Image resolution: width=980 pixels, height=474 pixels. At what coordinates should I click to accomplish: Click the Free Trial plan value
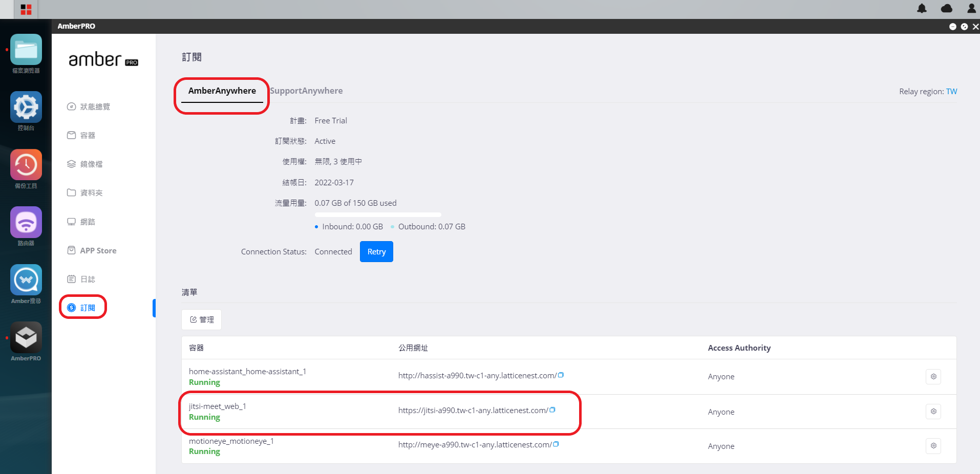tap(331, 121)
